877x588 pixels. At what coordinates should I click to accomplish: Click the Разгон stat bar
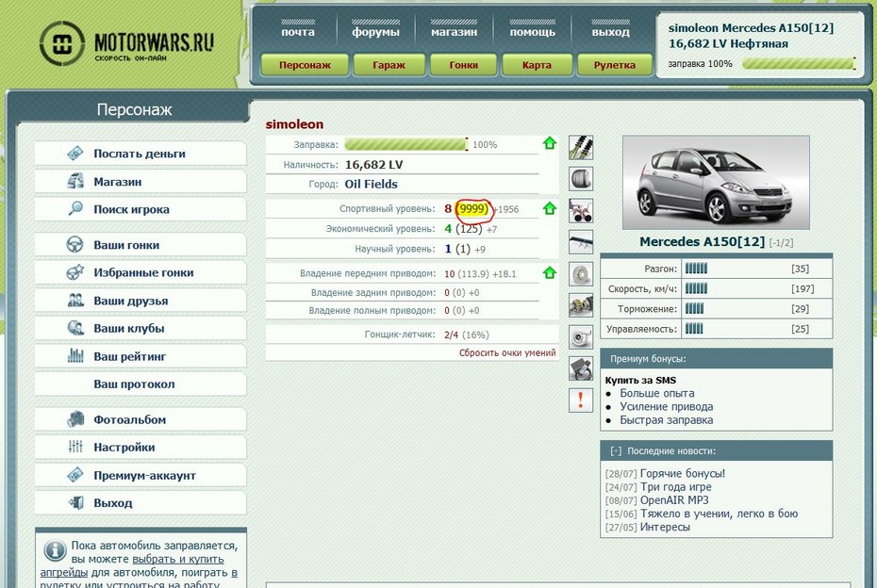[x=696, y=269]
